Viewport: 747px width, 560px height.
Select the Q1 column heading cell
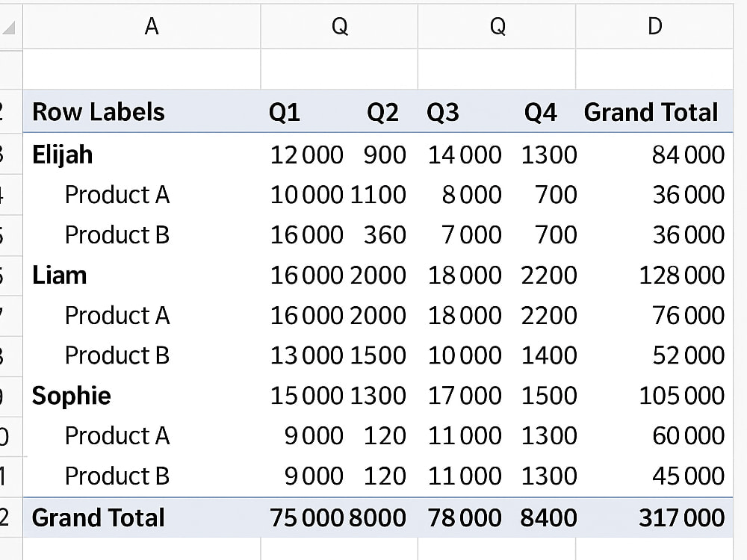285,113
